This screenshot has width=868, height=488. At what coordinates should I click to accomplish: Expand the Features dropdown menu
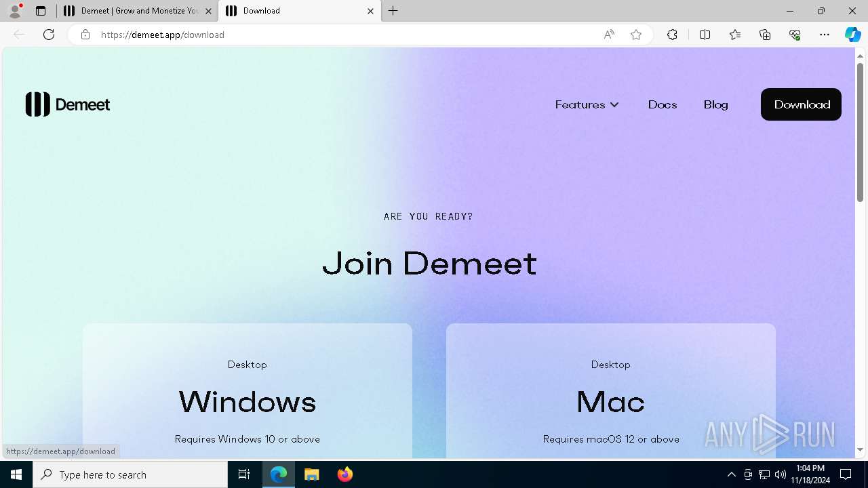pos(587,104)
